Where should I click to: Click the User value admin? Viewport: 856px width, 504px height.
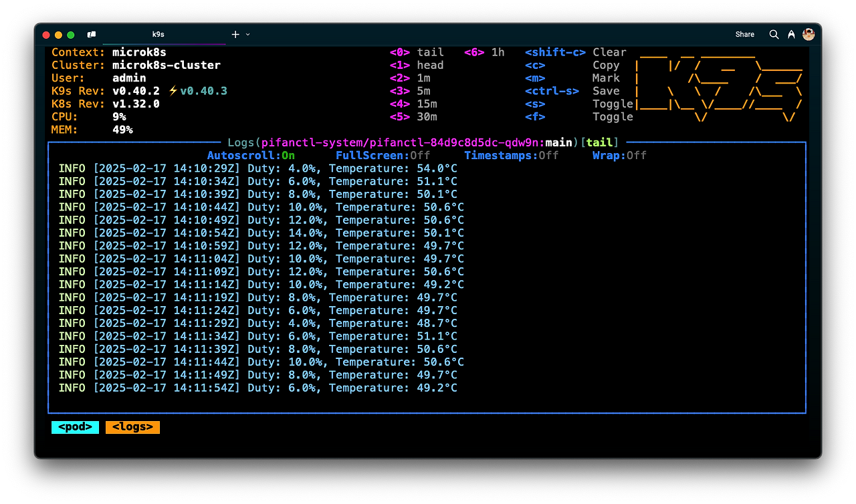point(129,78)
